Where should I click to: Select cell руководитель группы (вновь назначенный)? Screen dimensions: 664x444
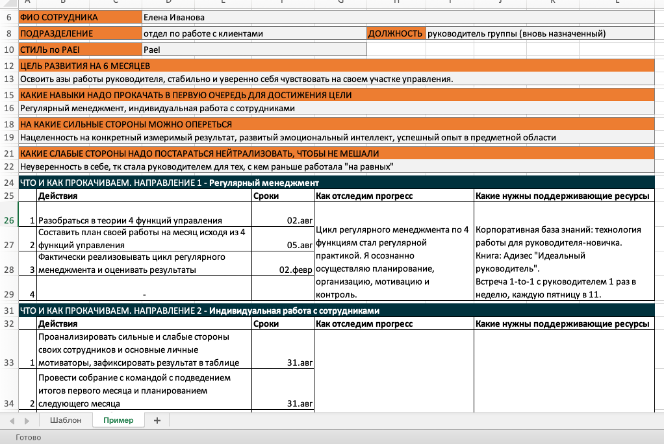pos(540,33)
